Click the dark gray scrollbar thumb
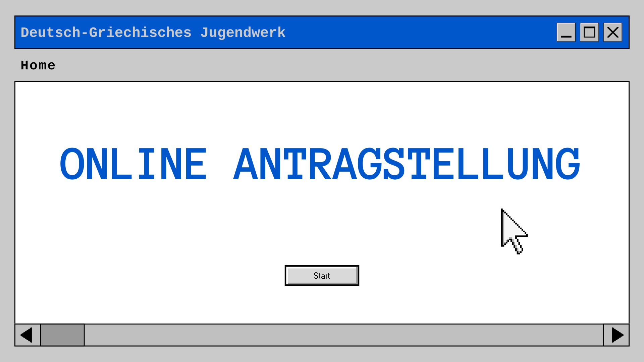Viewport: 644px width, 362px height. click(62, 335)
